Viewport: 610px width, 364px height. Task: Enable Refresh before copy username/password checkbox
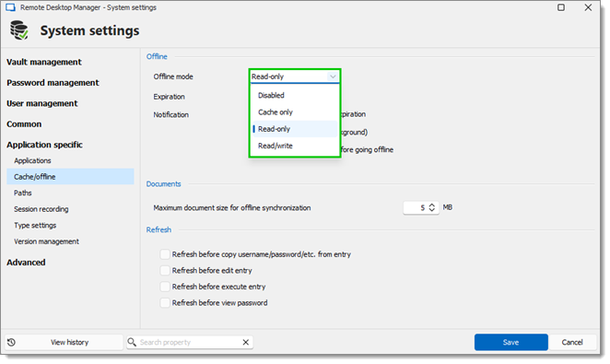[165, 254]
